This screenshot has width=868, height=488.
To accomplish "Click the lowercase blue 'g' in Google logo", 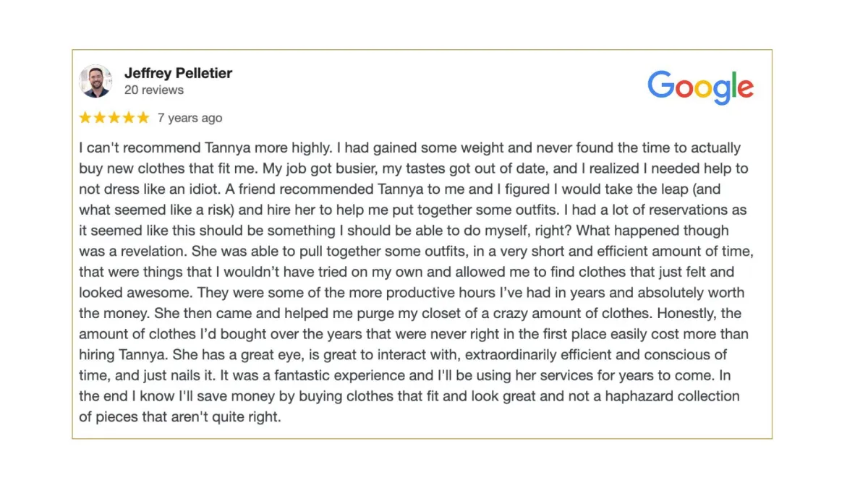I will coord(722,93).
